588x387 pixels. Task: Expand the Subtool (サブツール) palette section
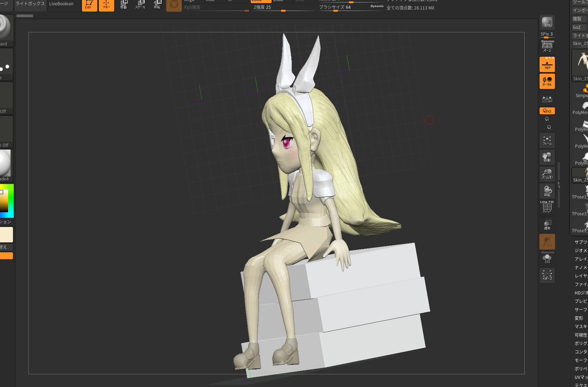pyautogui.click(x=581, y=242)
